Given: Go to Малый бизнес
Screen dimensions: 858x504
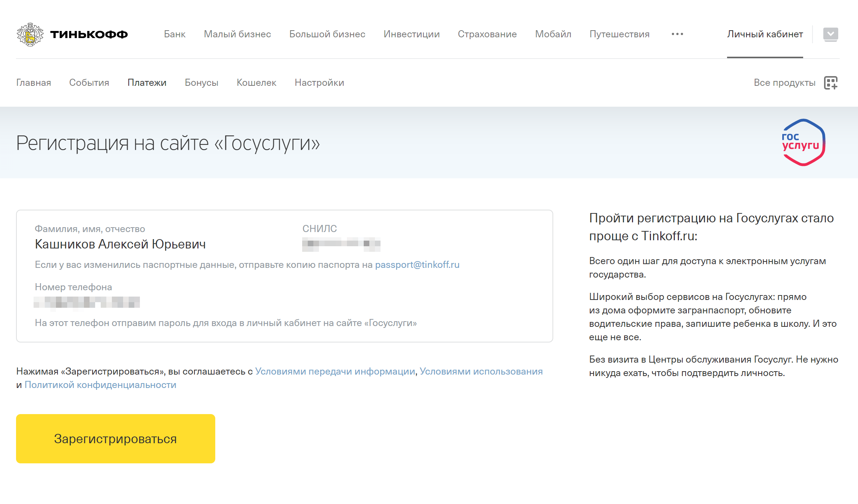Looking at the screenshot, I should (x=237, y=34).
